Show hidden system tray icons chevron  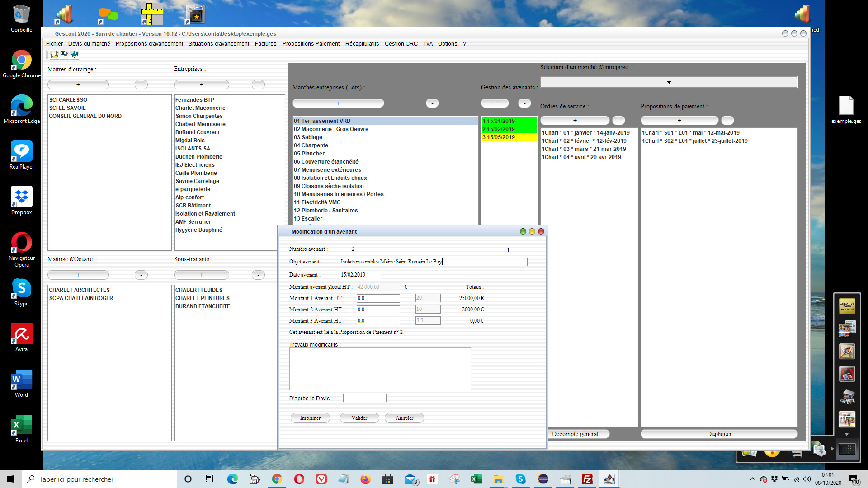[x=752, y=479]
